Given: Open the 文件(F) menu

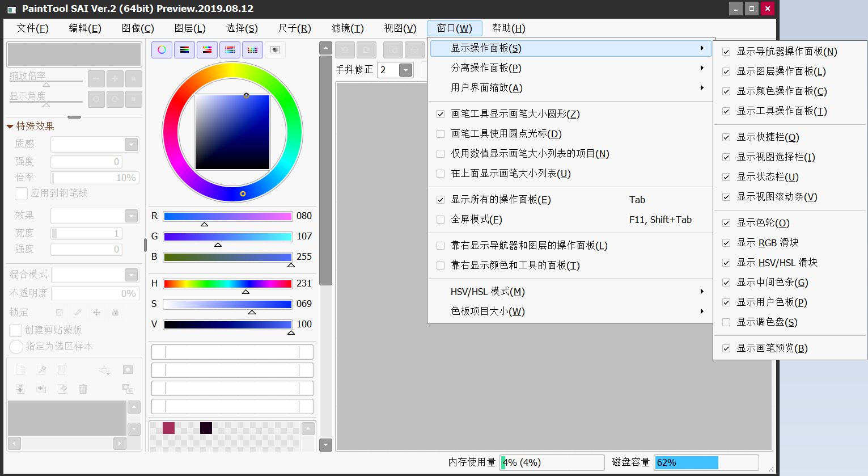Looking at the screenshot, I should tap(32, 28).
